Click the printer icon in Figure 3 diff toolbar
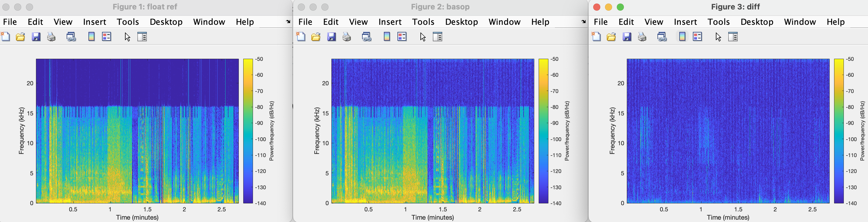Image resolution: width=868 pixels, height=222 pixels. (x=642, y=36)
